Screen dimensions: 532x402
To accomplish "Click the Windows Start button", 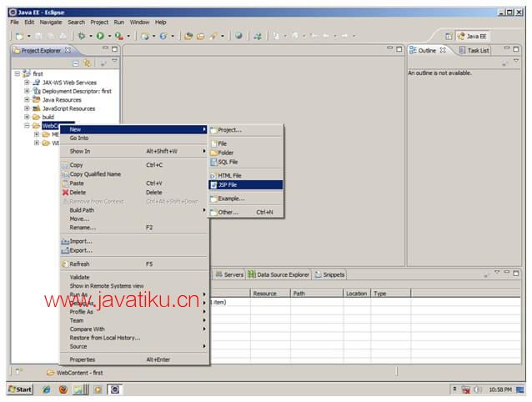I will pos(20,389).
